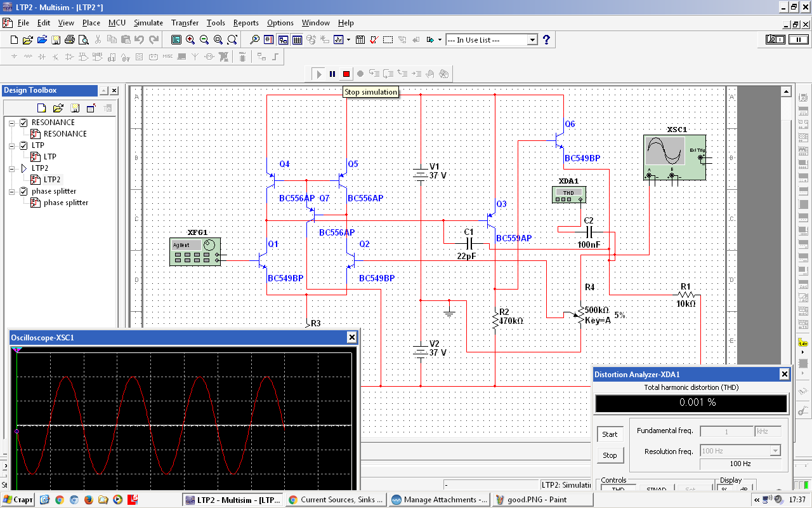Screen dimensions: 812x508
Task: Click the simulation pause switch top right
Action: pyautogui.click(x=797, y=39)
